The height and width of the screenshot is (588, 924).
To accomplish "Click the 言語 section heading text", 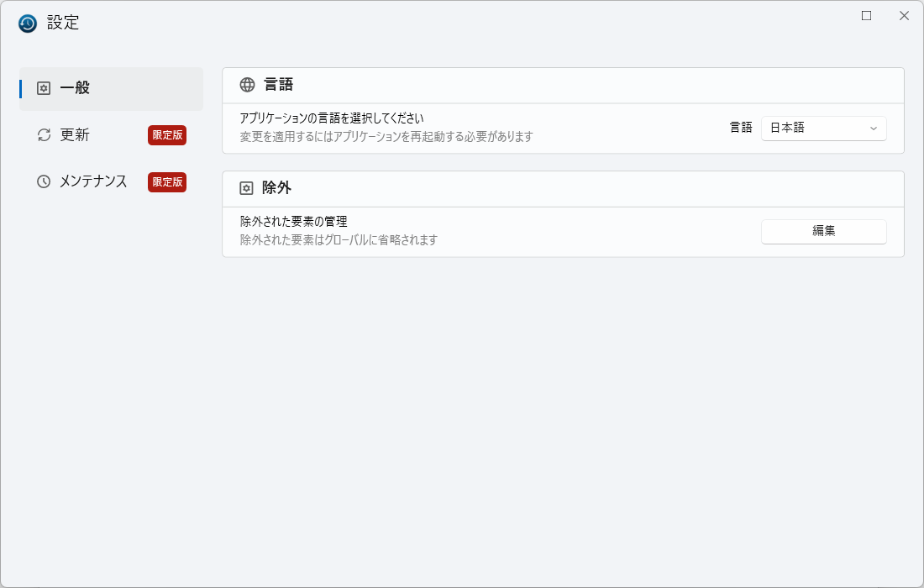I will tap(279, 85).
